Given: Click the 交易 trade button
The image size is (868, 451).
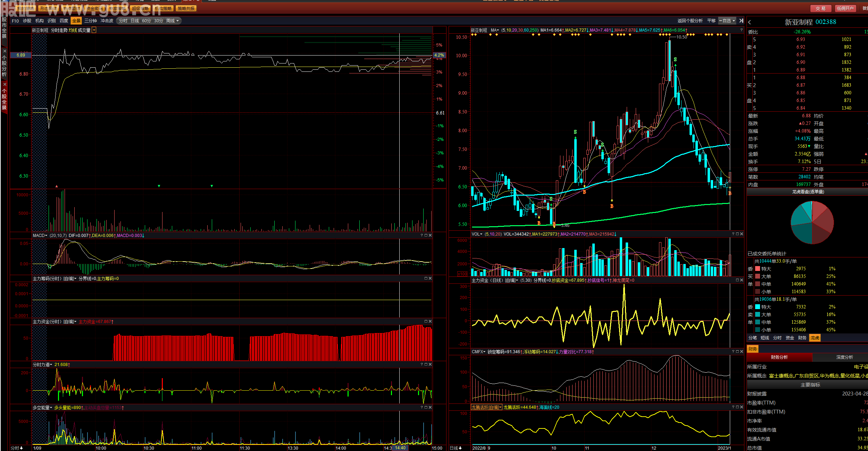Looking at the screenshot, I should [x=821, y=8].
